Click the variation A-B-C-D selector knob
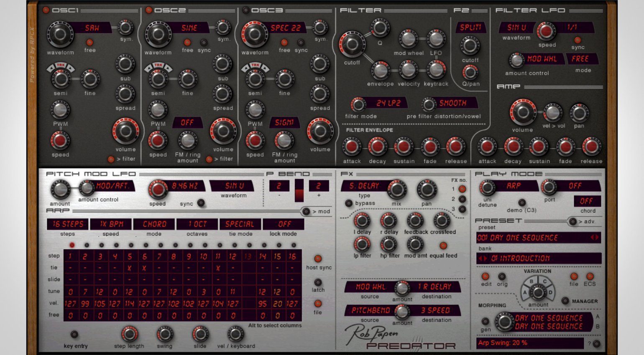This screenshot has width=644, height=355. [x=538, y=292]
